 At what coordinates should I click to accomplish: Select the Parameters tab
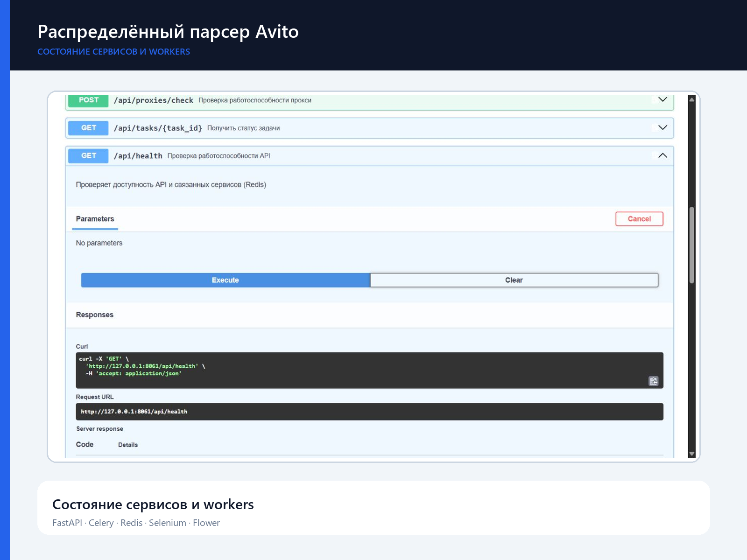click(x=95, y=219)
